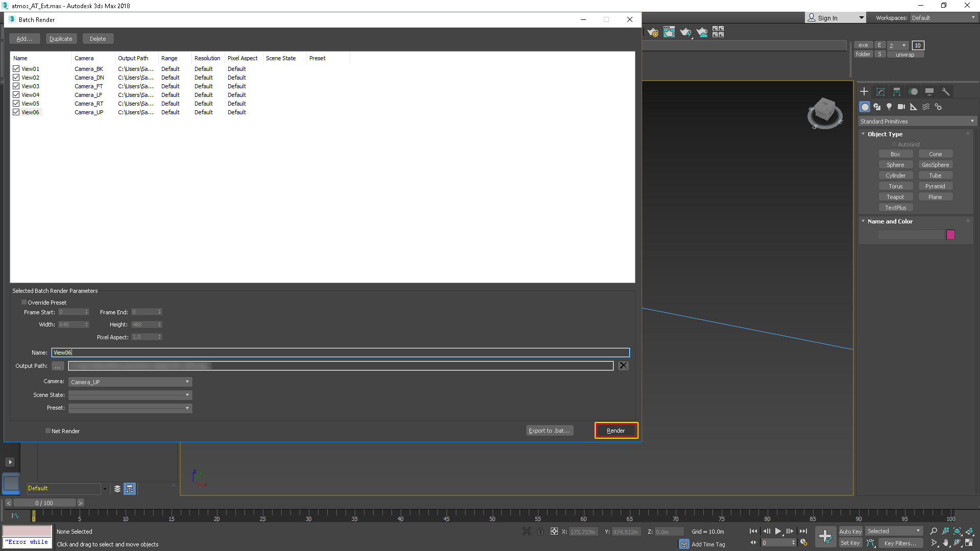Select the Lights category bulb icon
Screen dimensions: 980x551
click(x=889, y=107)
